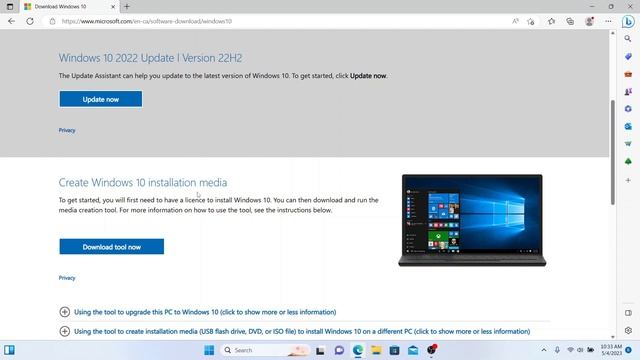640x360 pixels.
Task: Click the microphone tray icon
Action: tap(557, 350)
